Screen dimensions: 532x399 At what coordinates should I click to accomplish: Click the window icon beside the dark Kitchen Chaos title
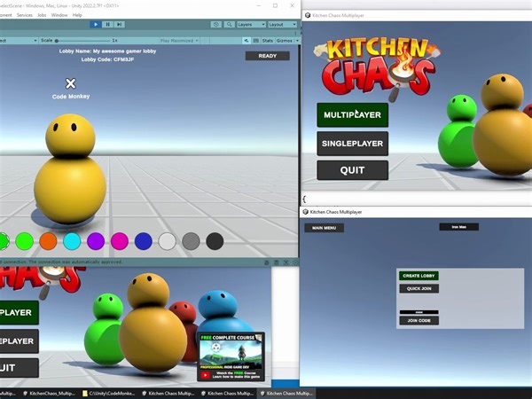coord(305,212)
